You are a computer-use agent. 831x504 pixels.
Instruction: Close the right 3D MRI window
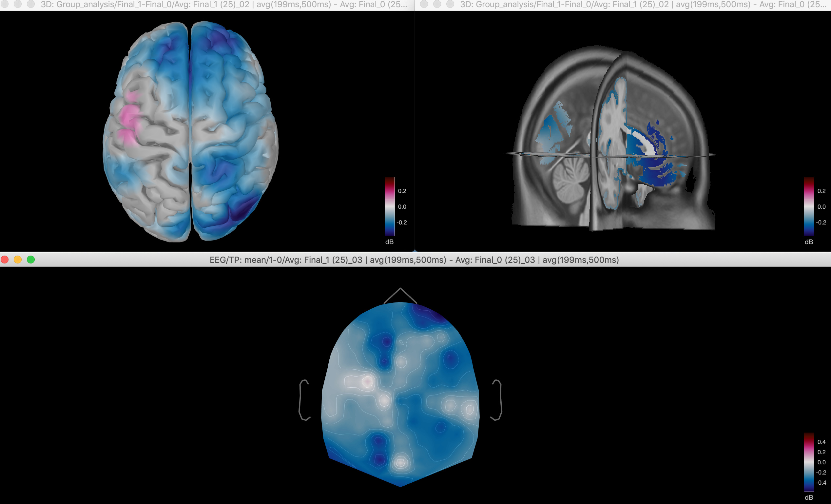tap(424, 4)
